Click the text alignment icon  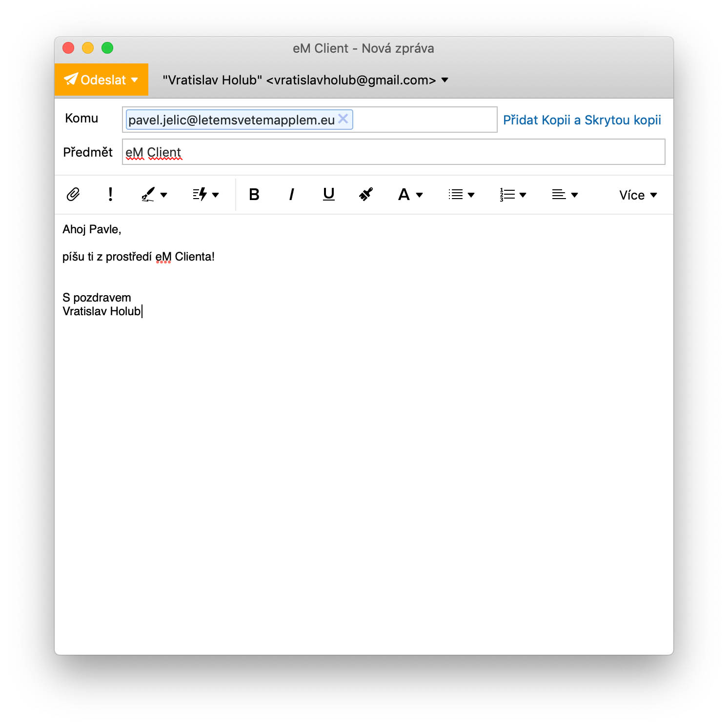point(559,195)
